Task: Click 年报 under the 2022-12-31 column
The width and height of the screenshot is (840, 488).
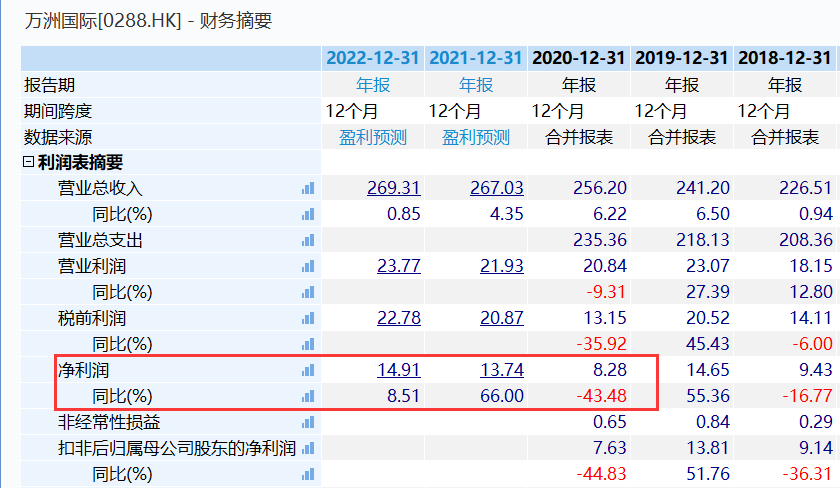Action: 373,85
